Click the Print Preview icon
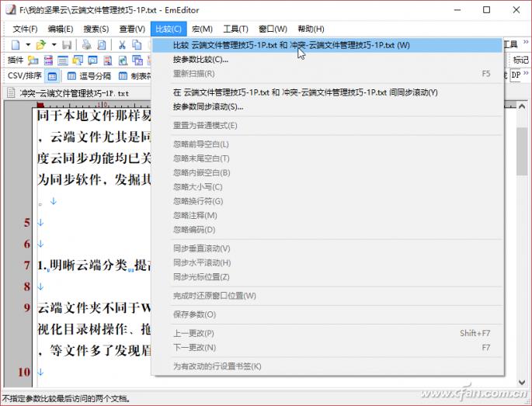This screenshot has width=532, height=406. (102, 45)
